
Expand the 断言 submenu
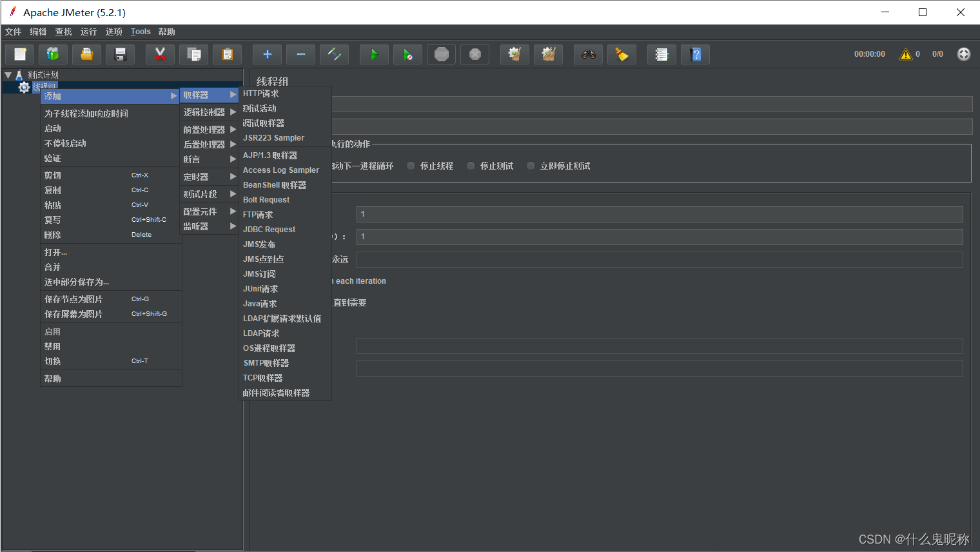pos(210,159)
